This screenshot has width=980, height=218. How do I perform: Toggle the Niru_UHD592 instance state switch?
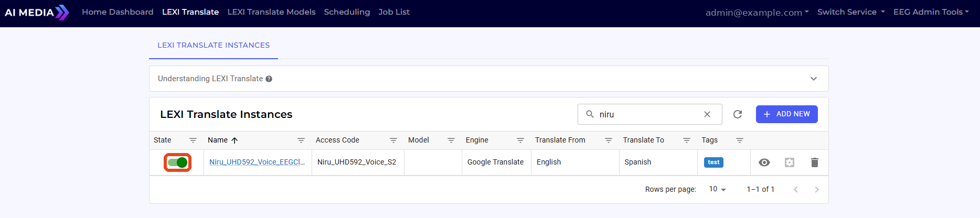(x=177, y=162)
